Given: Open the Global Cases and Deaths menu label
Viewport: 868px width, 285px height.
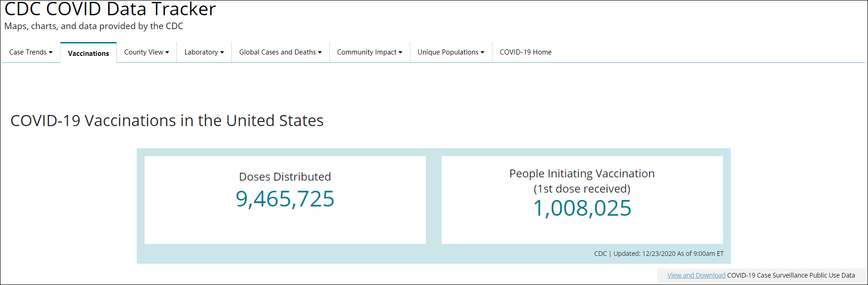Looking at the screenshot, I should (277, 52).
